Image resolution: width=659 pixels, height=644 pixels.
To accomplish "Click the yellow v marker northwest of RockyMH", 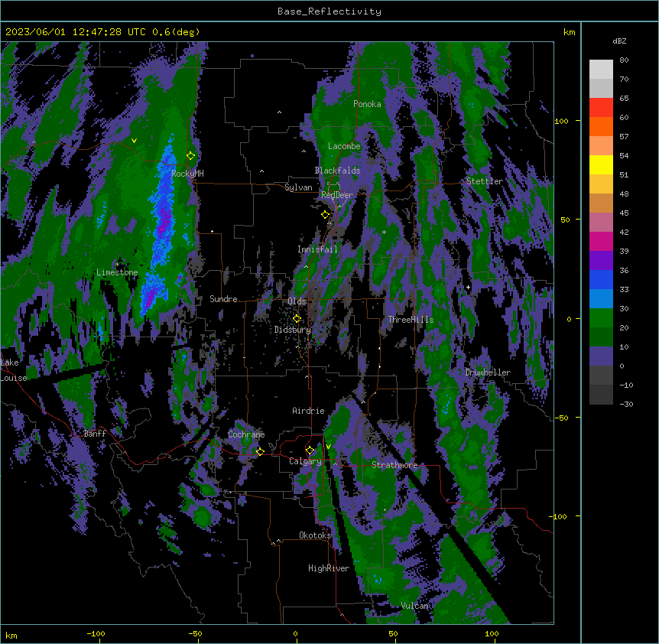I will click(134, 141).
